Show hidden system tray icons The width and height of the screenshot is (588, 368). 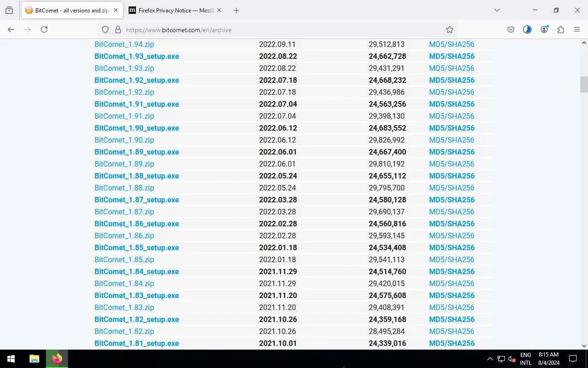(x=490, y=359)
